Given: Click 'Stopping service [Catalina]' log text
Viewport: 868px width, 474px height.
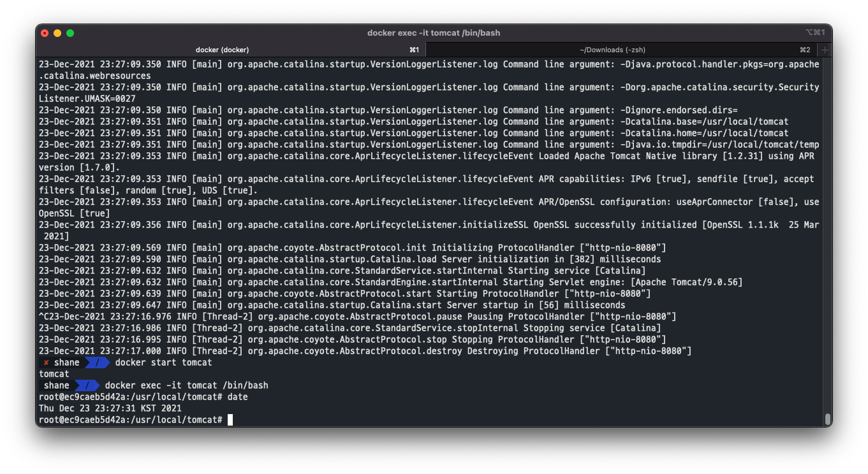Looking at the screenshot, I should (592, 328).
